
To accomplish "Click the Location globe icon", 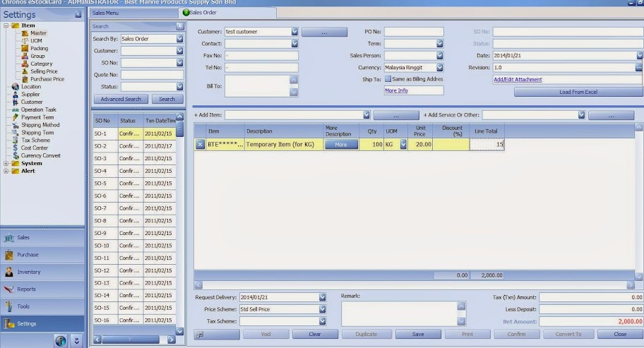I will click(16, 87).
